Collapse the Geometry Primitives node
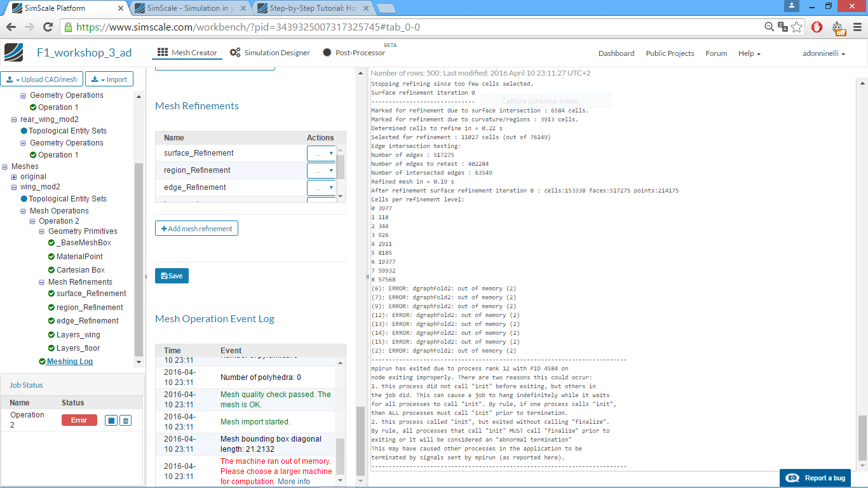Screen dimensions: 868x488 click(43, 231)
